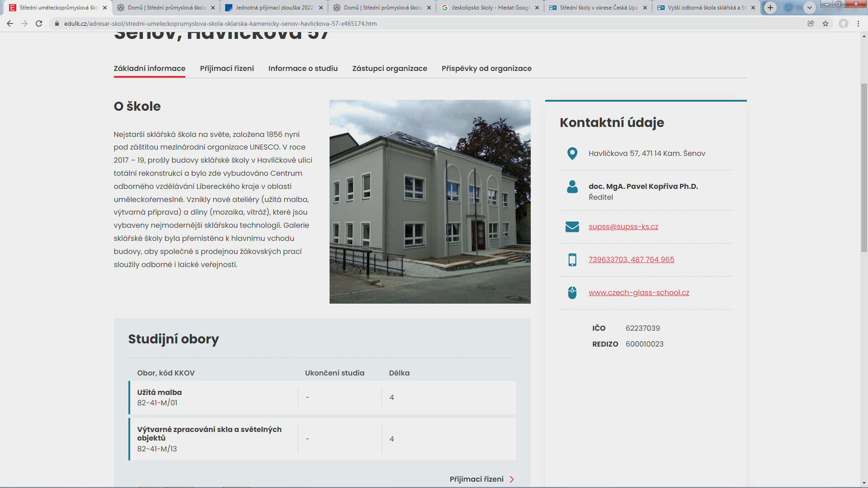Click the red chevron next to Přijímací řízení
Screen dimensions: 868x488
click(x=512, y=479)
